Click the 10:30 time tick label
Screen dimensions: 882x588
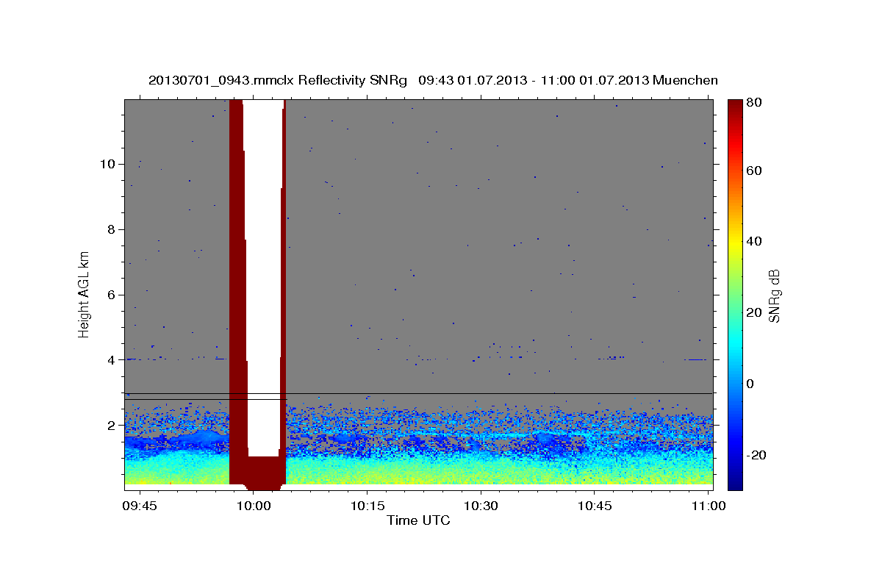click(481, 506)
